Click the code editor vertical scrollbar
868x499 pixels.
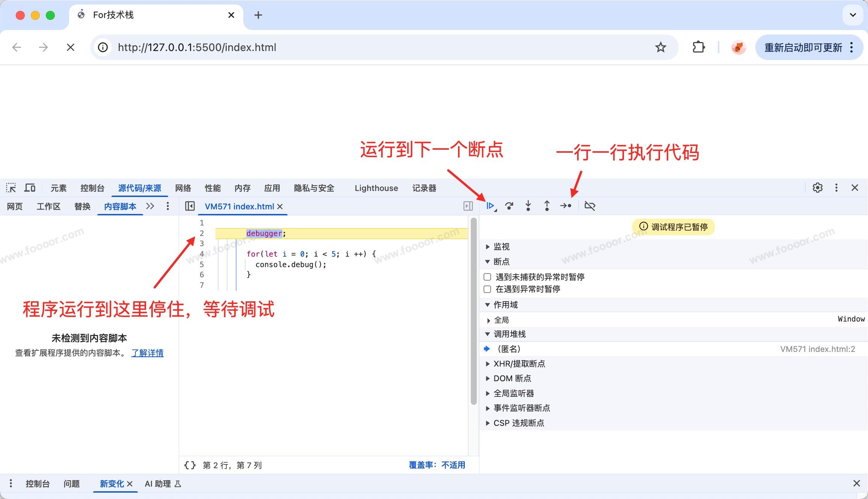473,311
